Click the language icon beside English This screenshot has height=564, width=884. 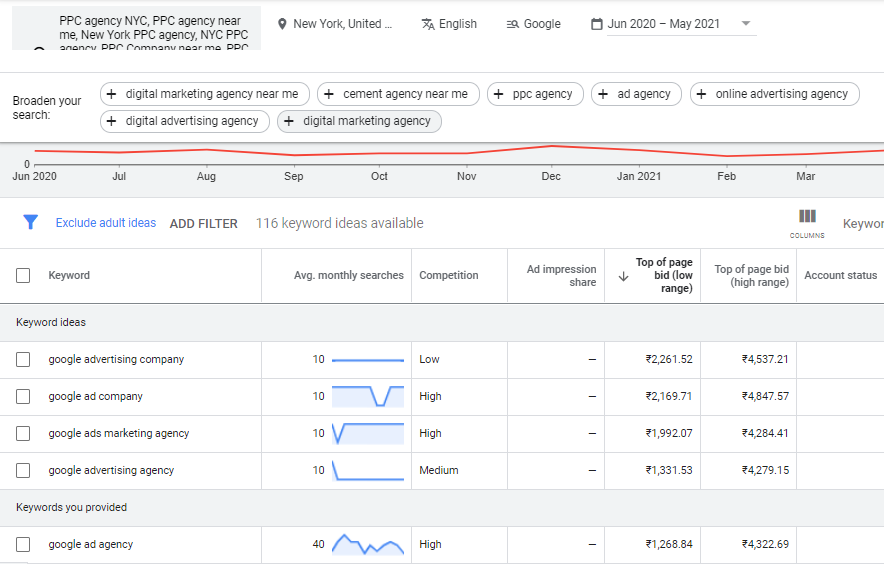coord(428,24)
